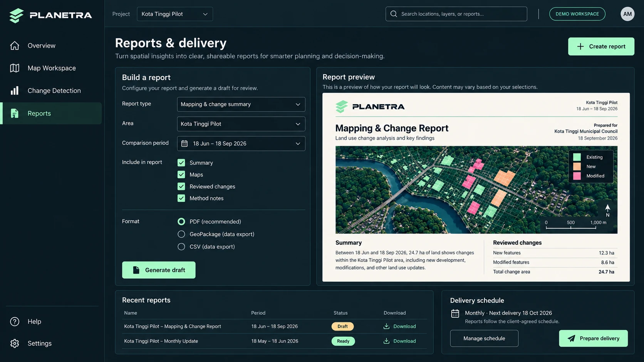The width and height of the screenshot is (644, 362).
Task: Expand the Report type dropdown
Action: click(241, 104)
